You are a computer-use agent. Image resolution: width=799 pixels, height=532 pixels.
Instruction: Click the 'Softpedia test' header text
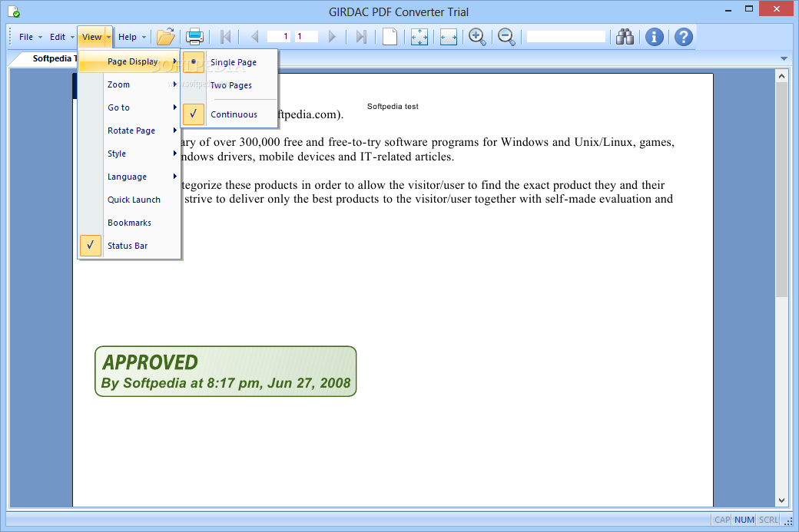[393, 107]
